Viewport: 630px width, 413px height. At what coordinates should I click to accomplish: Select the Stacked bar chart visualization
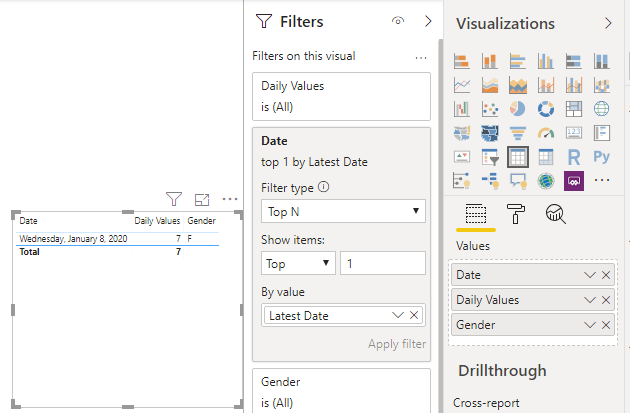[462, 61]
